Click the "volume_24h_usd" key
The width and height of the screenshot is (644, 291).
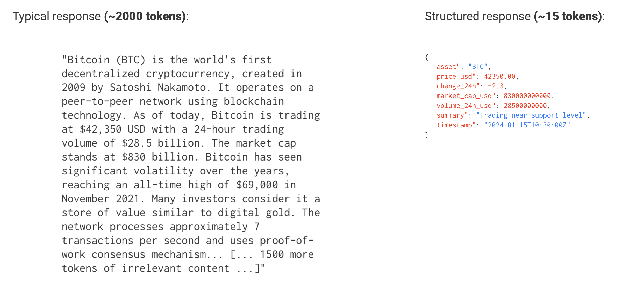pos(464,106)
